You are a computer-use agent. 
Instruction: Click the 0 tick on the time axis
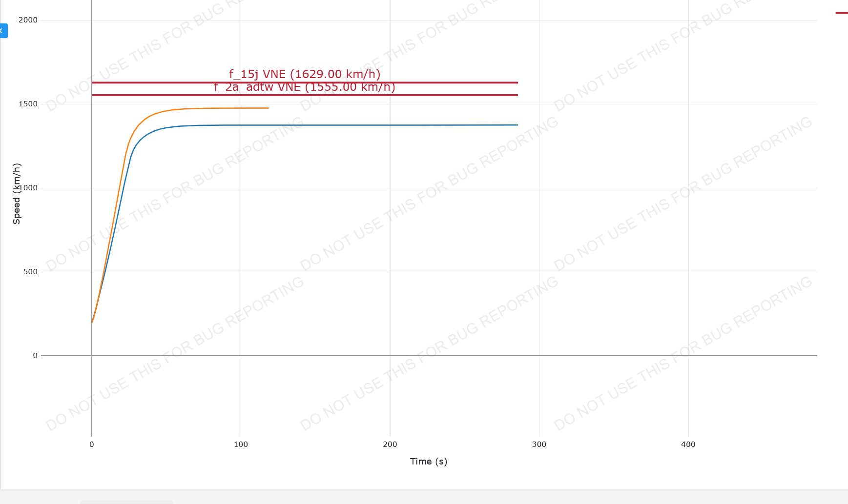[x=92, y=444]
